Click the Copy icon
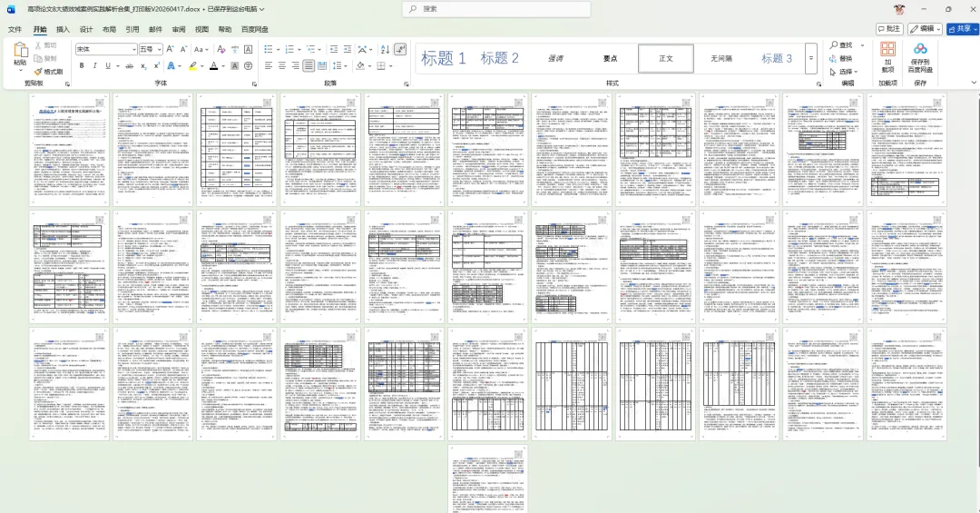 click(x=38, y=58)
